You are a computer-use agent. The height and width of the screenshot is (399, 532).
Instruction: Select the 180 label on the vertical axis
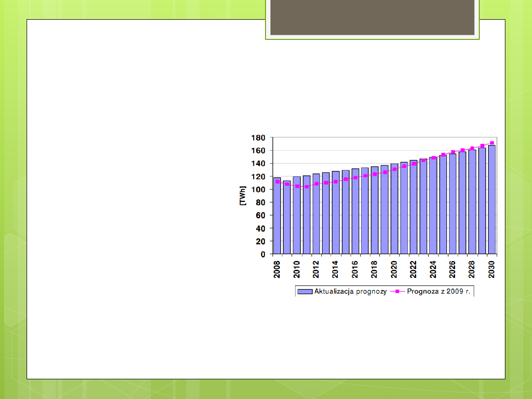pos(259,137)
